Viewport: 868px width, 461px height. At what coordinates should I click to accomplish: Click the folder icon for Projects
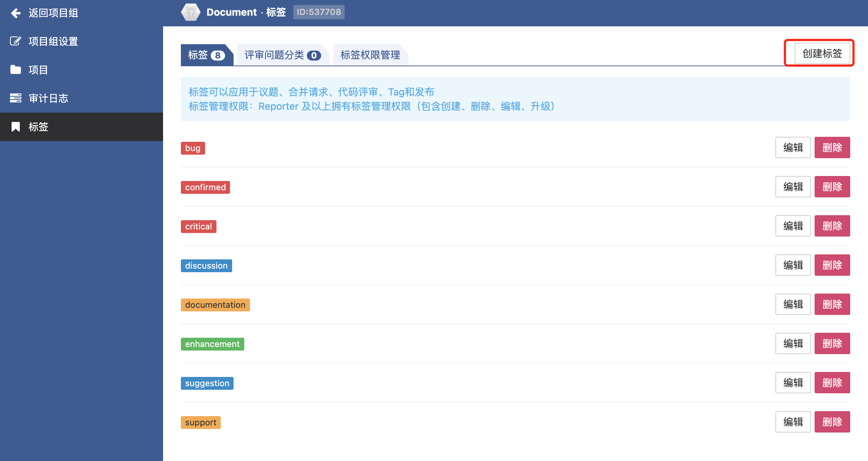[x=15, y=69]
